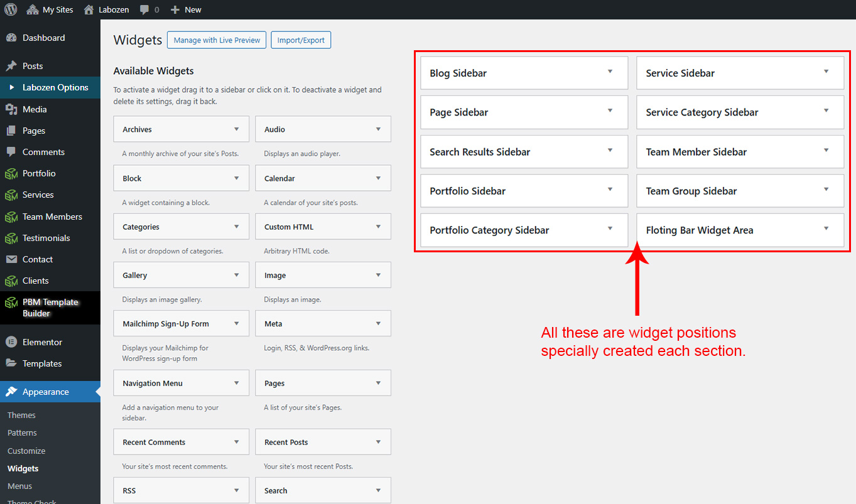The image size is (856, 504).
Task: Click the Elementor icon in sidebar
Action: tap(11, 342)
